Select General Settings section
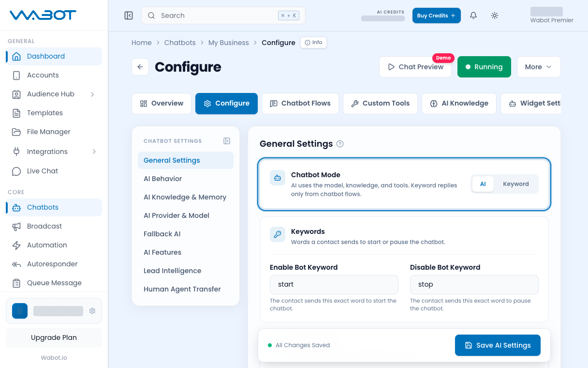 pyautogui.click(x=186, y=160)
